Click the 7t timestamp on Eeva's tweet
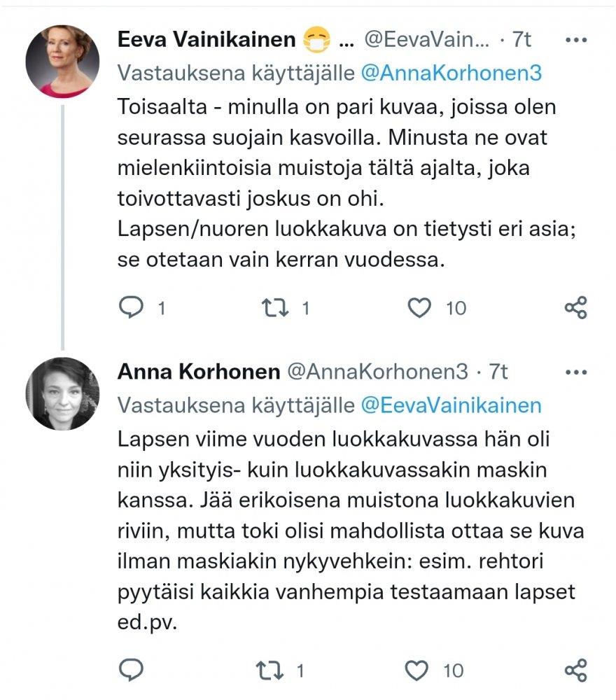 click(521, 41)
